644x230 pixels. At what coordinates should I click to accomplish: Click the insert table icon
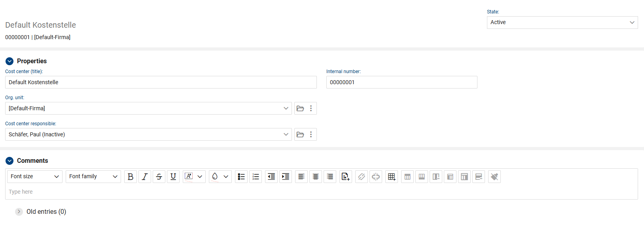click(392, 177)
